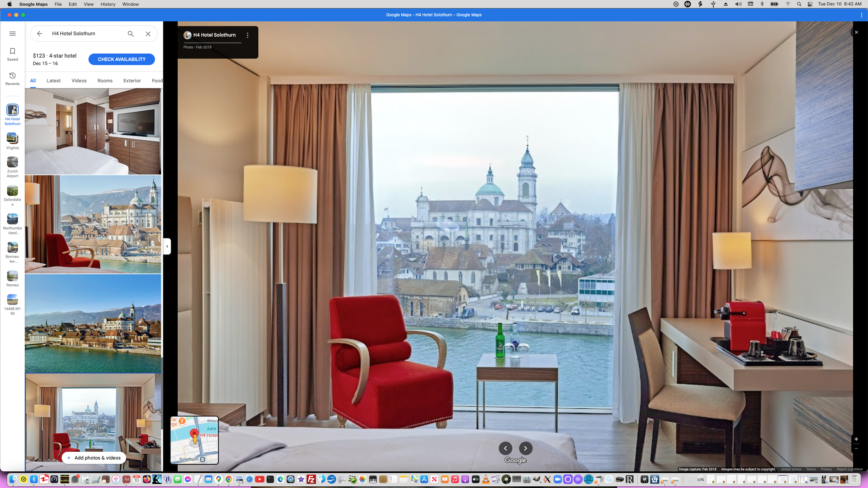The image size is (868, 488).
Task: Click the search magnifier icon
Action: [x=131, y=34]
